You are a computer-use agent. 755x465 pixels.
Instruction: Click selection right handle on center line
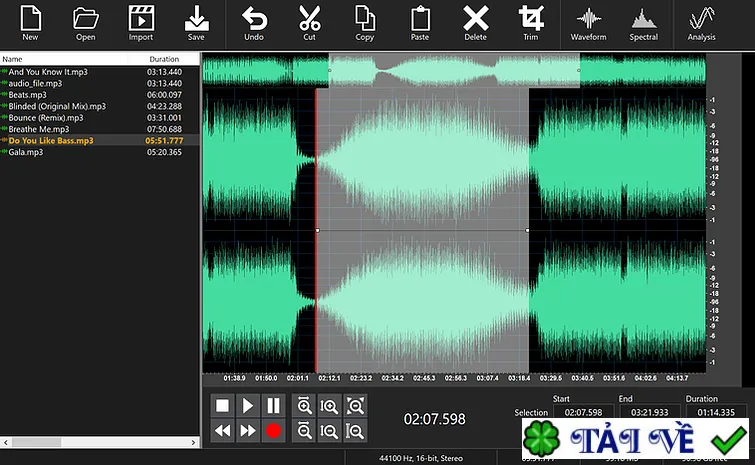pos(527,231)
